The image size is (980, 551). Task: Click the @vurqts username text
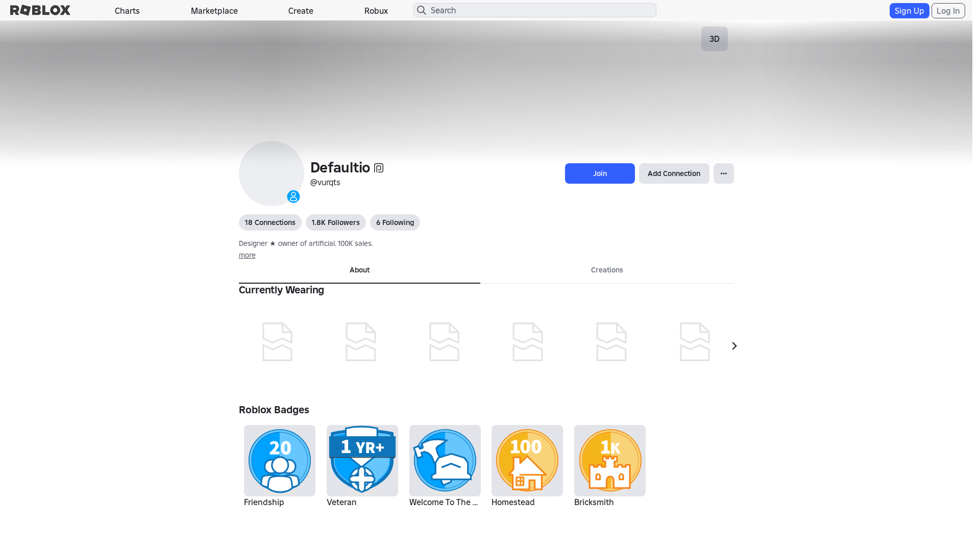coord(325,183)
